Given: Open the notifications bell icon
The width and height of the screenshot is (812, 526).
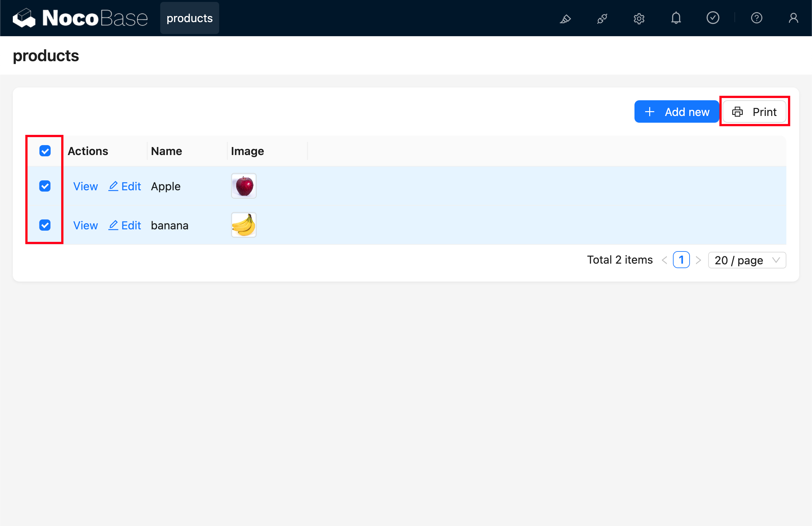Looking at the screenshot, I should point(676,18).
